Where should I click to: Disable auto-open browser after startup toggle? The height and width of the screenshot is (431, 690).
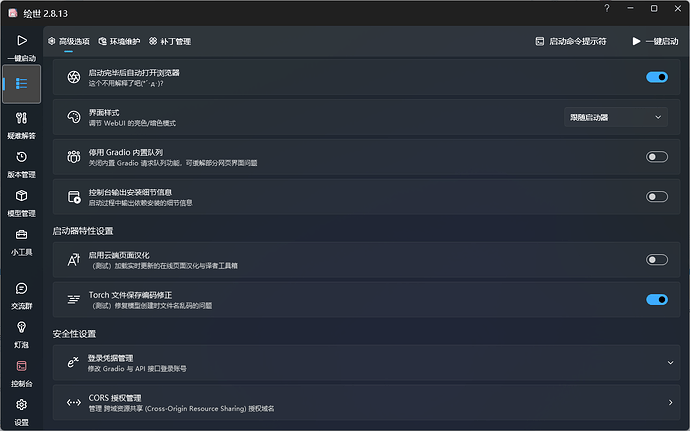(657, 77)
